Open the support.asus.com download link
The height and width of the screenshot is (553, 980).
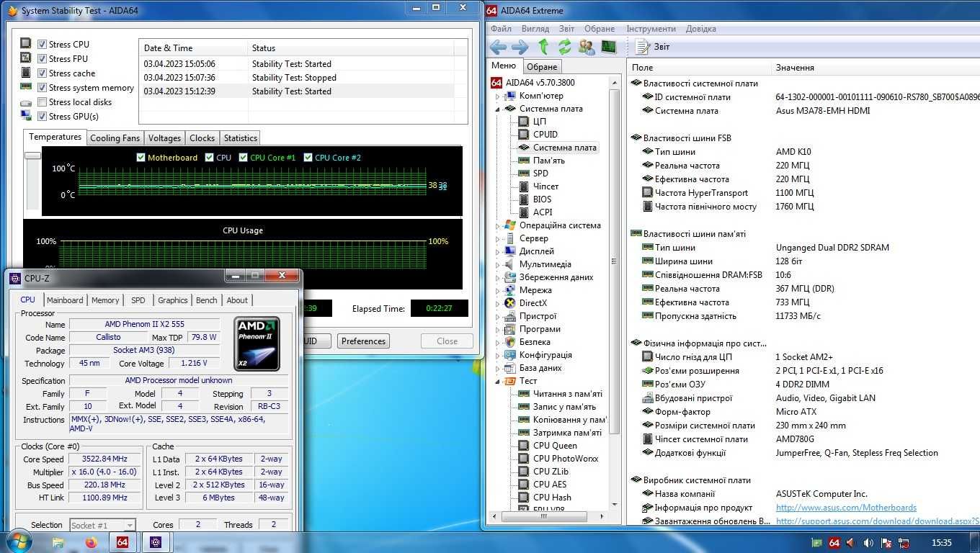878,521
